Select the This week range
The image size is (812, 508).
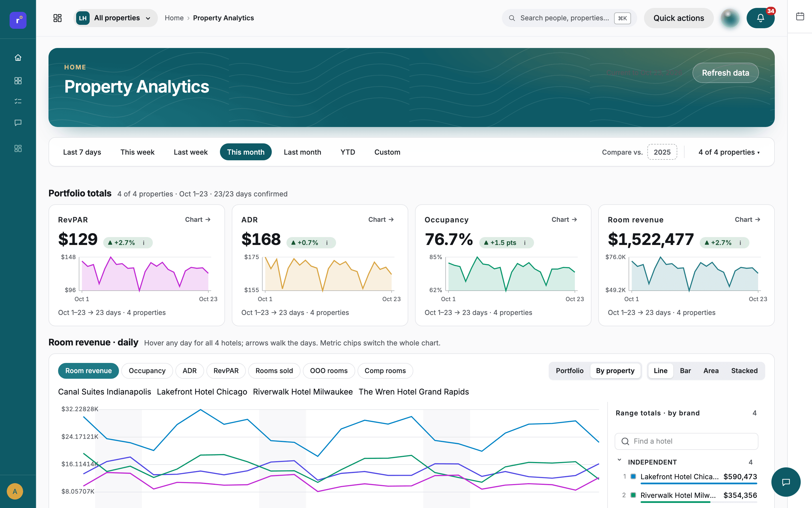(x=138, y=152)
